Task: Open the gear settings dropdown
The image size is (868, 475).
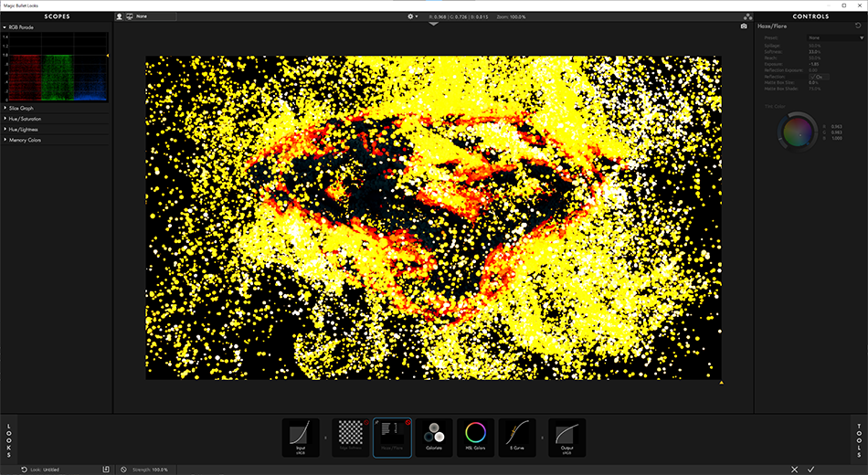Action: click(x=412, y=16)
